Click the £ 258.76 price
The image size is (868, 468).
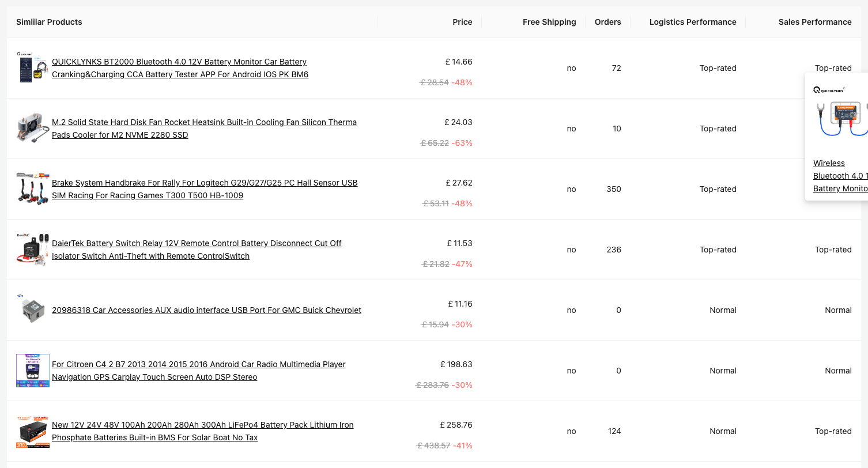[x=456, y=425]
